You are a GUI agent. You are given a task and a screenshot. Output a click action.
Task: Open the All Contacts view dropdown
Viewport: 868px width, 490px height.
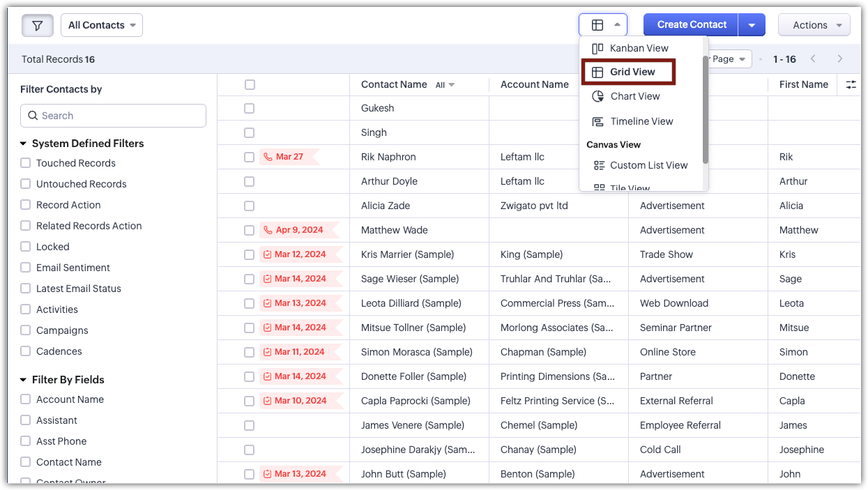click(x=102, y=25)
